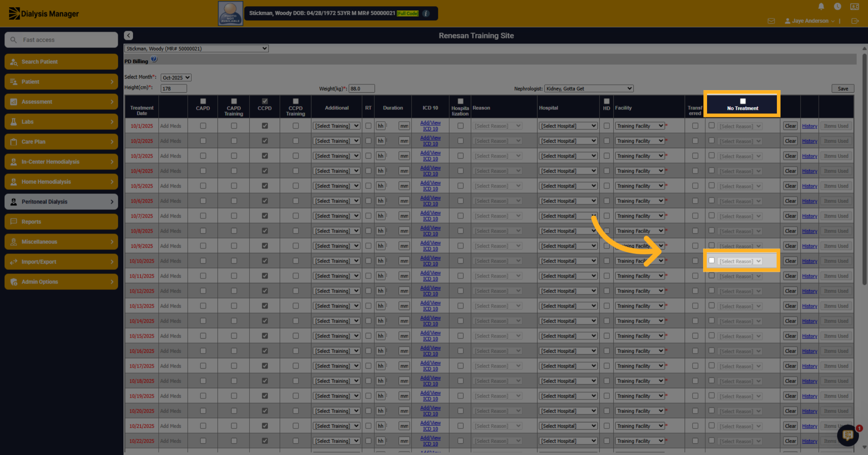Open History link for 10/8/2025
This screenshot has width=868, height=455.
pyautogui.click(x=809, y=231)
